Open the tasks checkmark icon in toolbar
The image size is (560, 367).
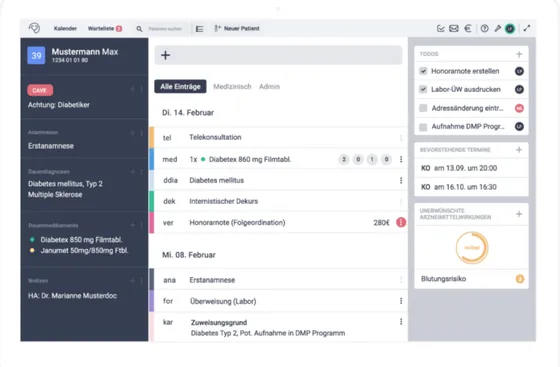[441, 29]
